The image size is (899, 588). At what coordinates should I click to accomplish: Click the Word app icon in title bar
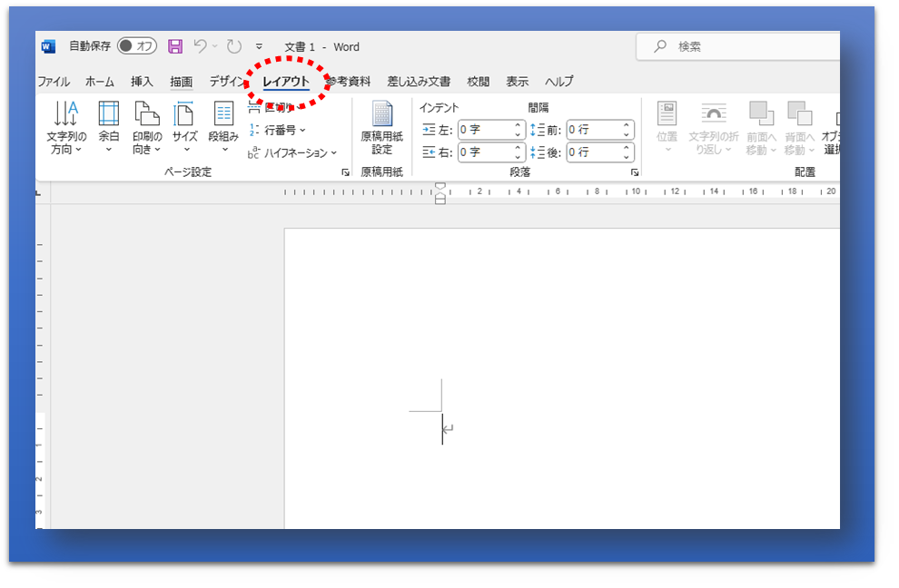48,46
